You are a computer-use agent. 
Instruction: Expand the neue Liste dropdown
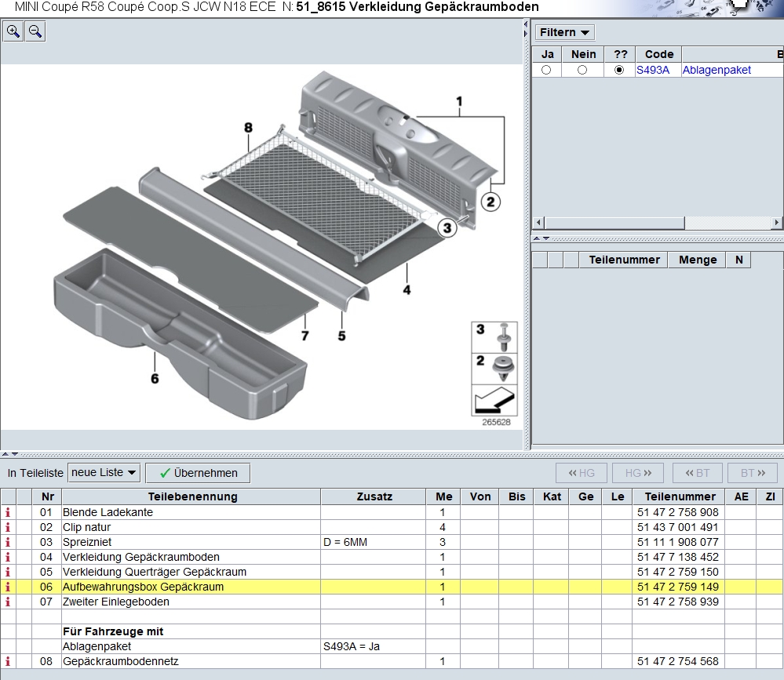point(104,472)
